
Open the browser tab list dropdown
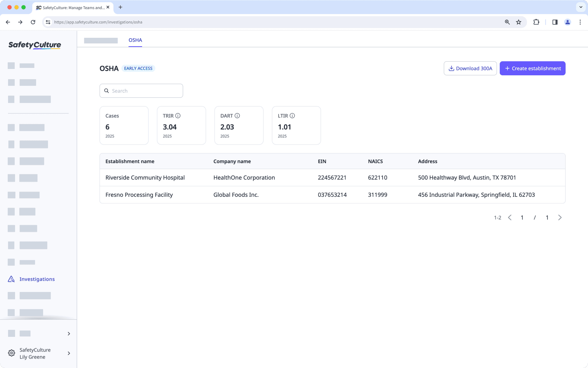pyautogui.click(x=581, y=7)
